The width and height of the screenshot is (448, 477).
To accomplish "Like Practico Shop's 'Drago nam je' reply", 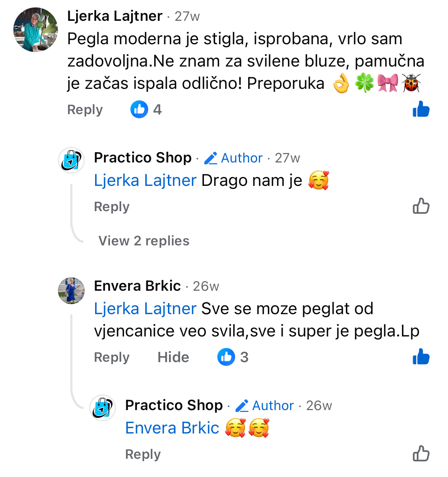I will (421, 206).
